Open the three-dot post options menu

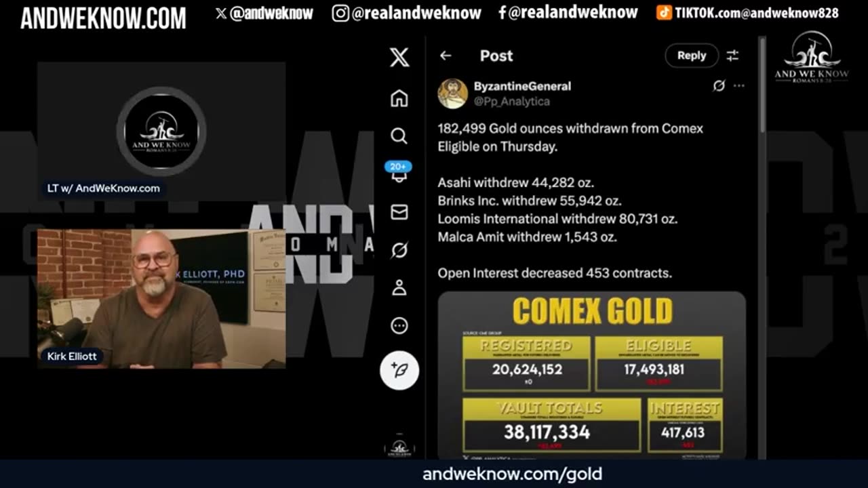[x=739, y=86]
